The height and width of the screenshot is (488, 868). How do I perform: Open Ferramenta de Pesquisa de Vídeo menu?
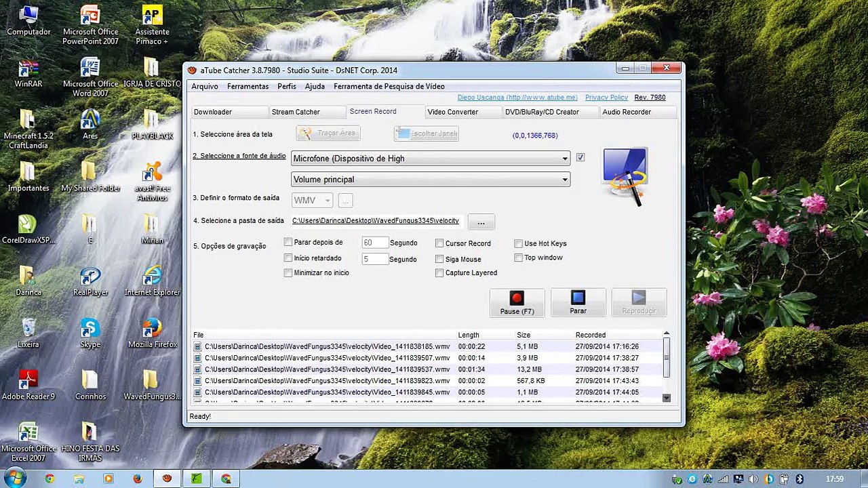pos(389,86)
